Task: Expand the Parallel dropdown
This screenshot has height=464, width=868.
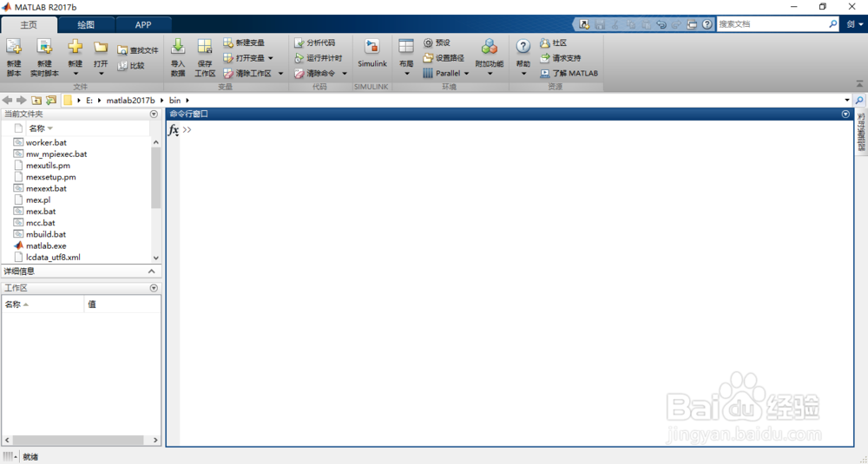Action: click(466, 74)
